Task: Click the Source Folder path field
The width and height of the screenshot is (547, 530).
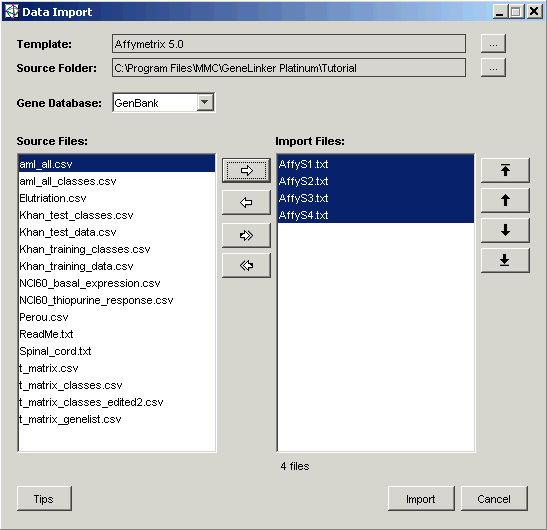Action: (x=289, y=68)
